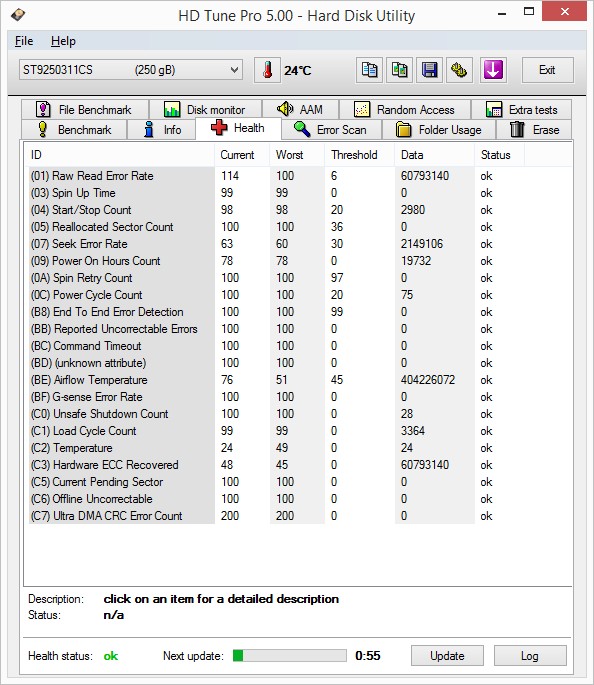Image resolution: width=594 pixels, height=685 pixels.
Task: Expand the ST9250311CS drive dropdown
Action: 131,70
